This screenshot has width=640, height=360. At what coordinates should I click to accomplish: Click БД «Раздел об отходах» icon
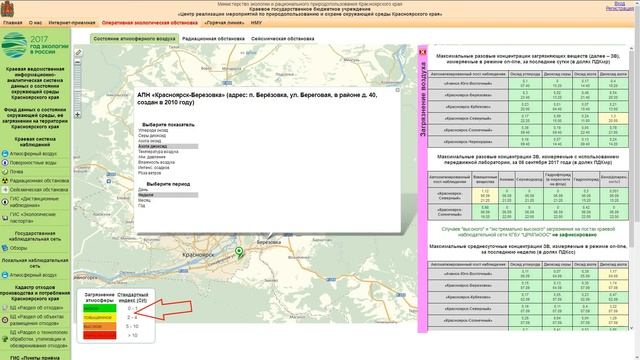coord(5,308)
